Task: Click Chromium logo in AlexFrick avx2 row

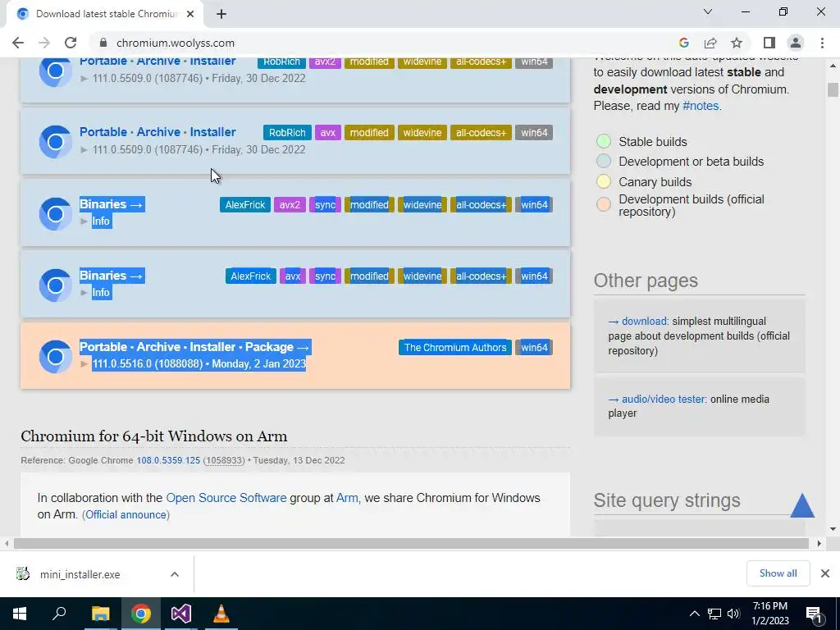Action: pos(55,214)
